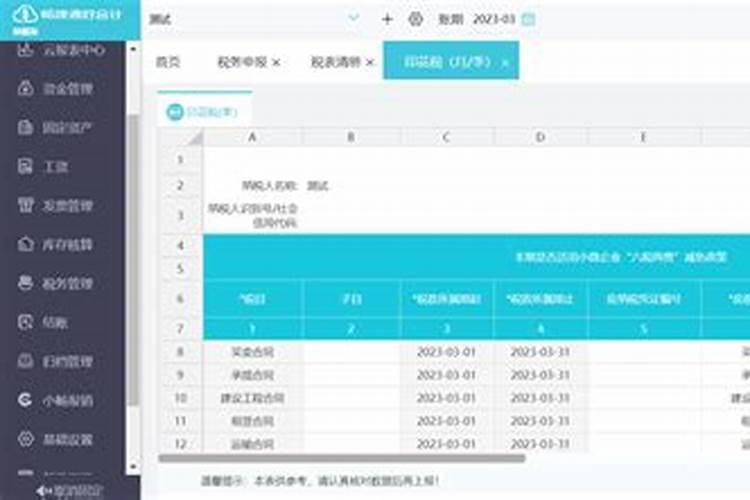Select row 8 header
The height and width of the screenshot is (500, 750).
(x=180, y=352)
